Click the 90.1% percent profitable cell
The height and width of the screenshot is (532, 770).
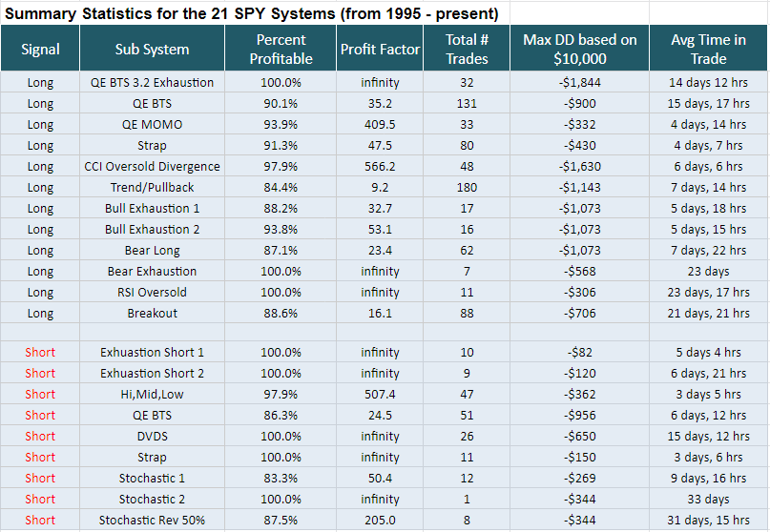(x=281, y=103)
